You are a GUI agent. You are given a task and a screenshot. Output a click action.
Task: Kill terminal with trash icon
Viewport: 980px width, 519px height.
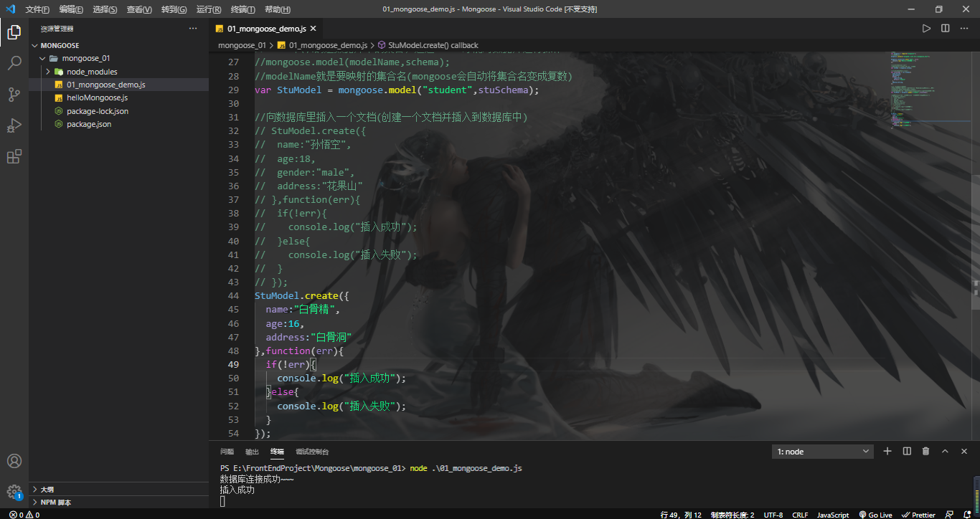(x=925, y=451)
